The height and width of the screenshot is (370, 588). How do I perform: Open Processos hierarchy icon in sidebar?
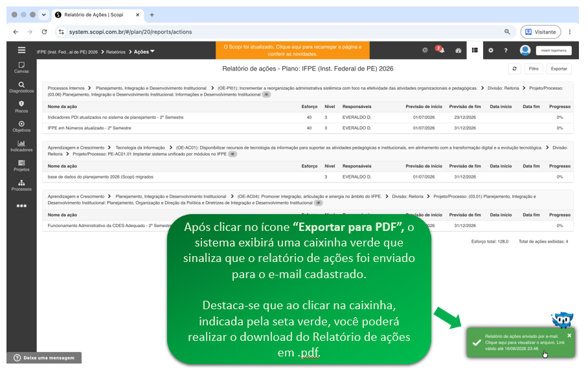pyautogui.click(x=21, y=186)
